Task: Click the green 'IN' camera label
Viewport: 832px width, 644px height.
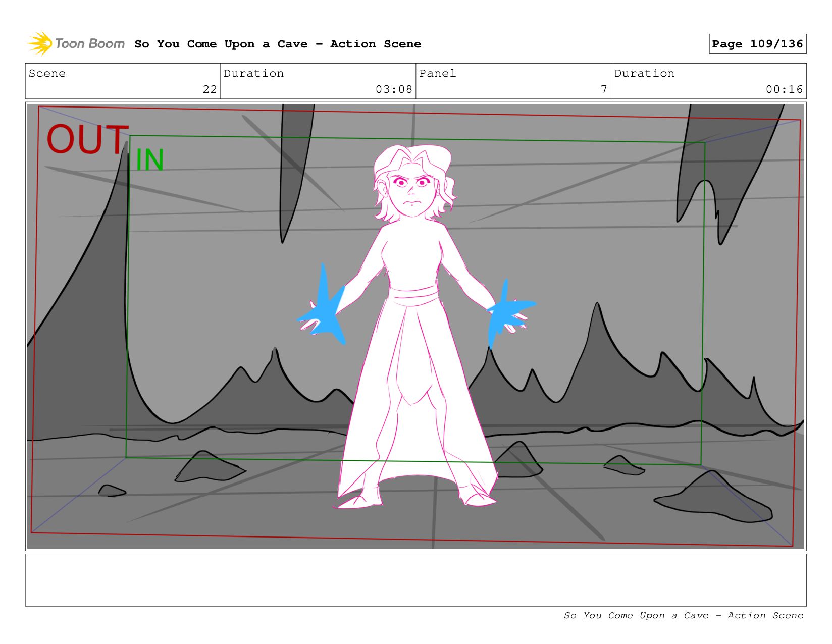Action: click(149, 160)
